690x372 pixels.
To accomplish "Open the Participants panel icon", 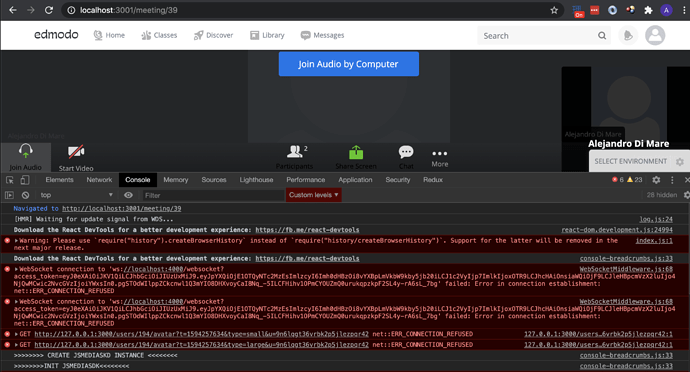I will tap(295, 152).
